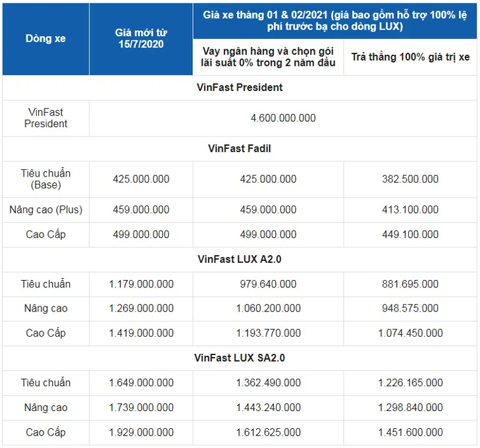The height and width of the screenshot is (448, 480).
Task: Select the 'VinFast Fadil' section heading
Action: [240, 149]
